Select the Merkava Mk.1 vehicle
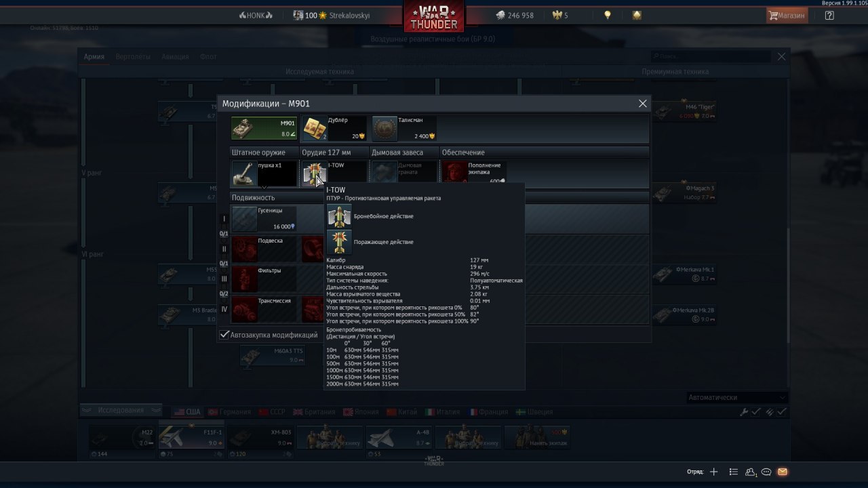Image resolution: width=868 pixels, height=488 pixels. pos(685,274)
